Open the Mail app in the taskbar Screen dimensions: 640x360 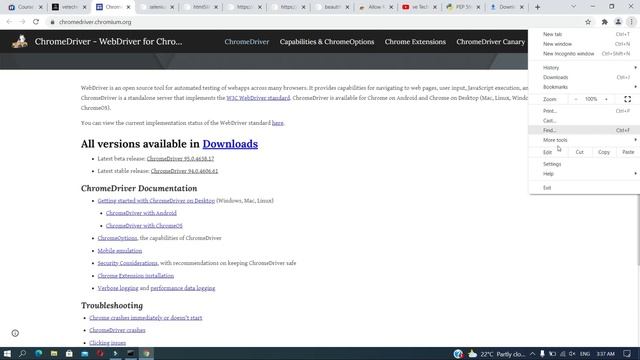coord(84,353)
